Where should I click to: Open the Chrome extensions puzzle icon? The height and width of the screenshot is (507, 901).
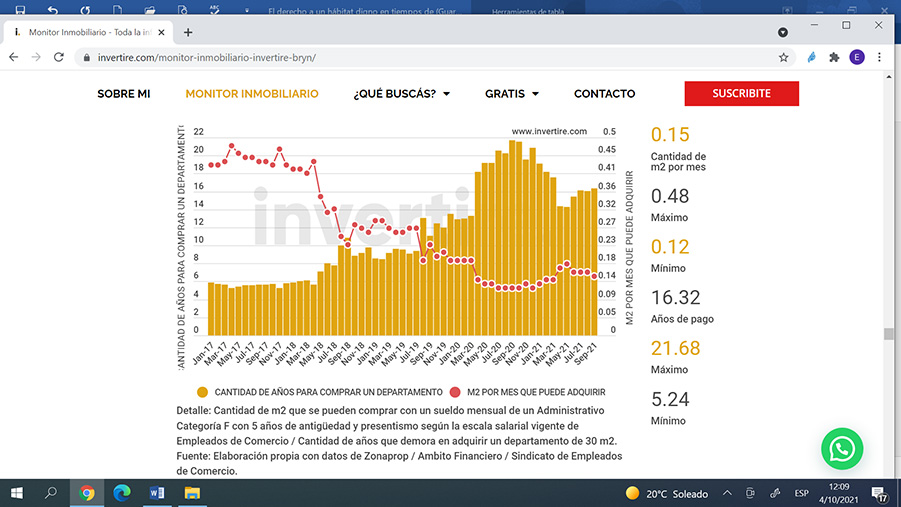pos(834,57)
